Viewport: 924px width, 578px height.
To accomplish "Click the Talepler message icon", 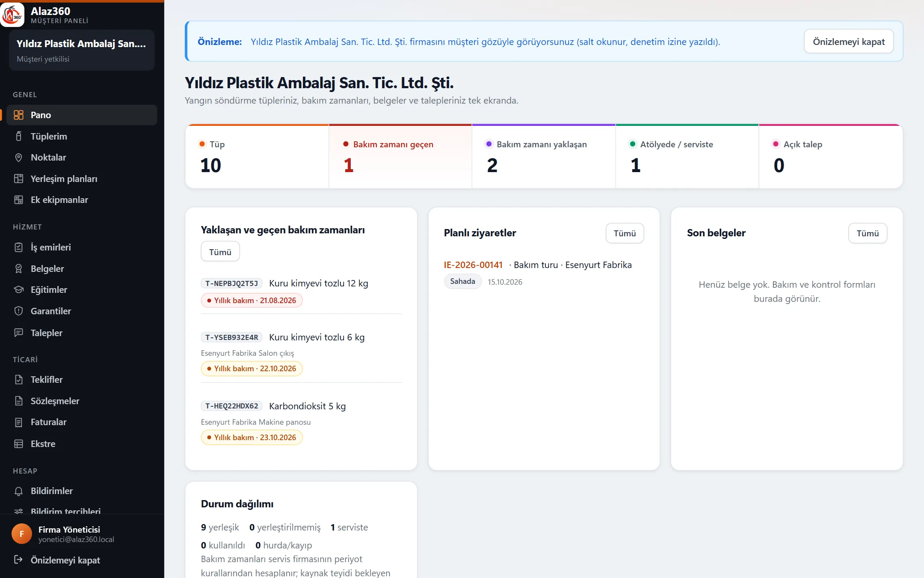I will [x=18, y=333].
